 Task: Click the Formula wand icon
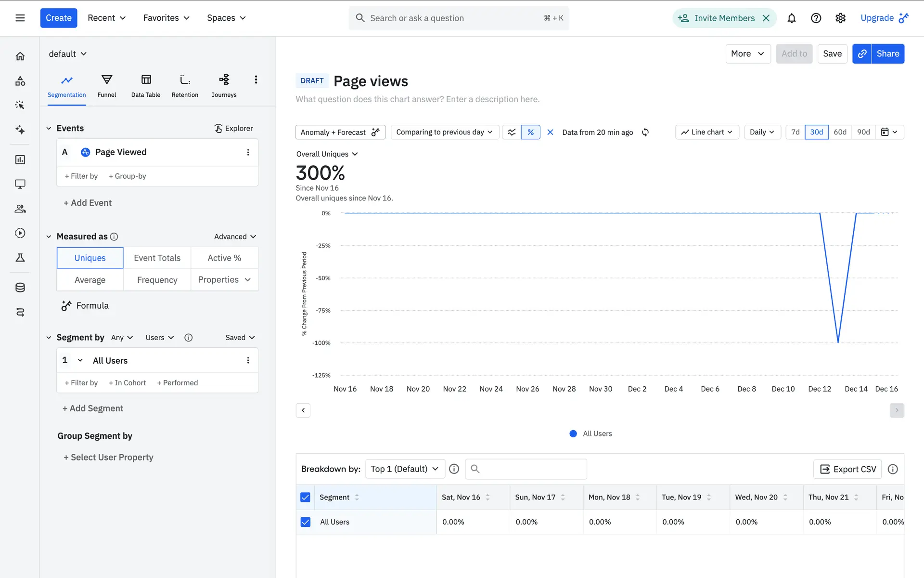[66, 306]
